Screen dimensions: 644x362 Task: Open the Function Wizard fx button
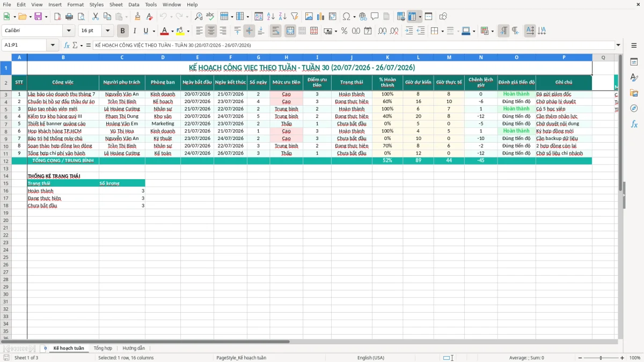67,46
